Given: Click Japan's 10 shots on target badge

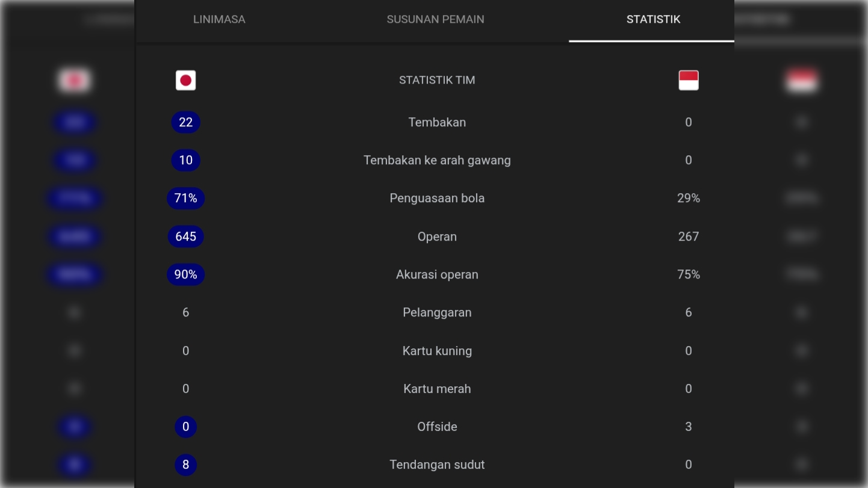Looking at the screenshot, I should click(x=185, y=160).
